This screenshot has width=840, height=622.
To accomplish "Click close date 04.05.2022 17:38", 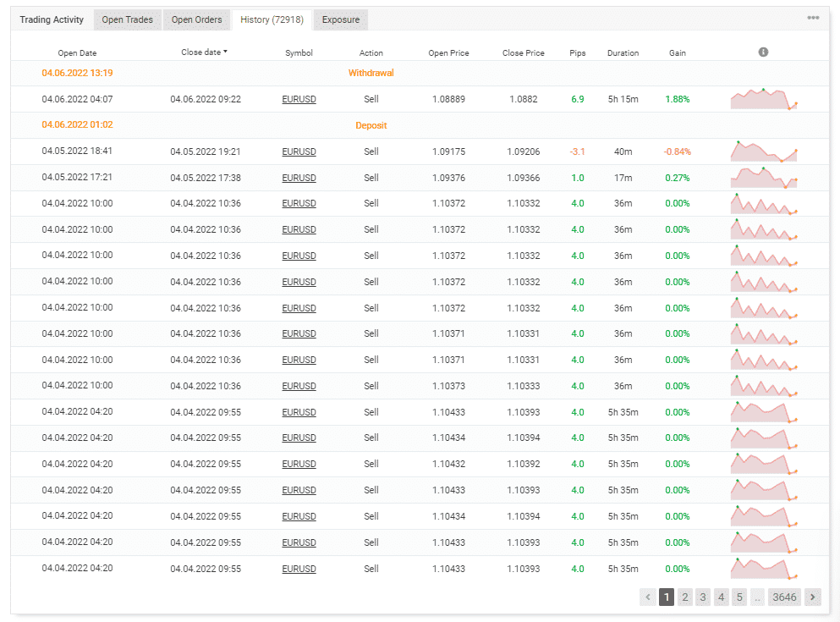I will pos(206,178).
